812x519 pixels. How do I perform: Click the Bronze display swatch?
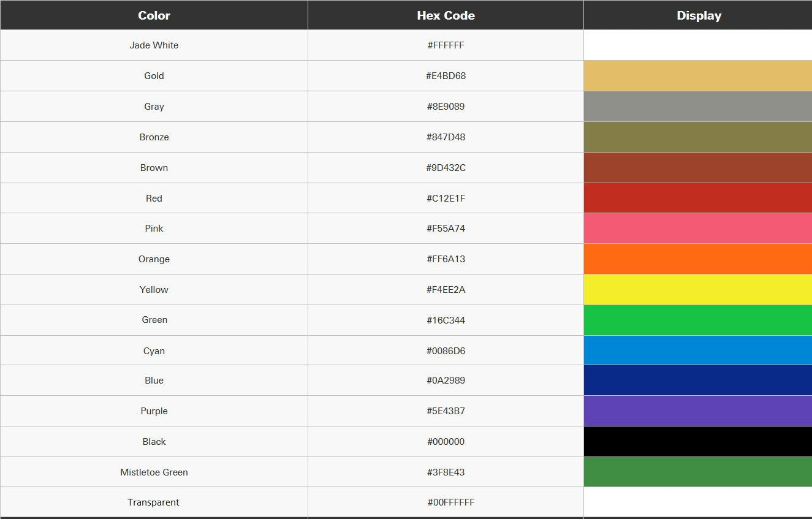pyautogui.click(x=697, y=137)
